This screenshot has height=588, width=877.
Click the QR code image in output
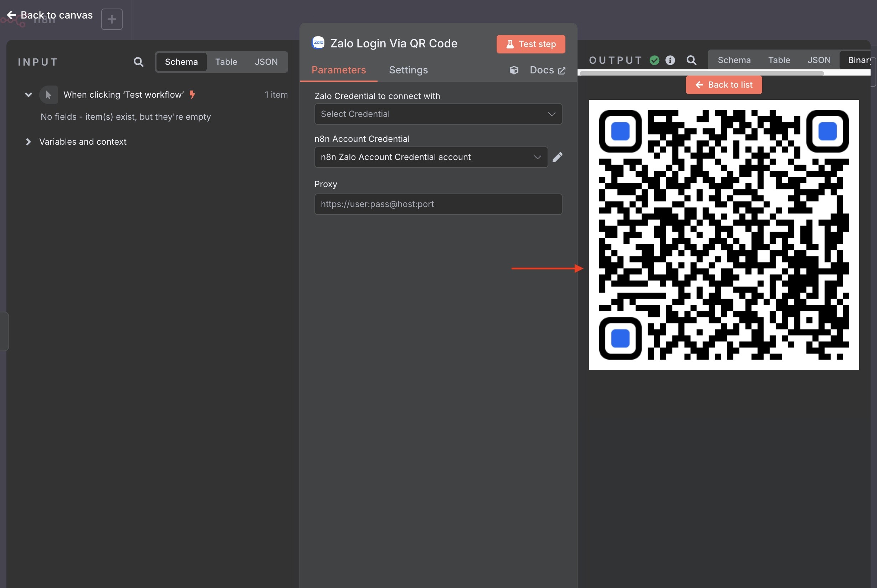(x=724, y=235)
